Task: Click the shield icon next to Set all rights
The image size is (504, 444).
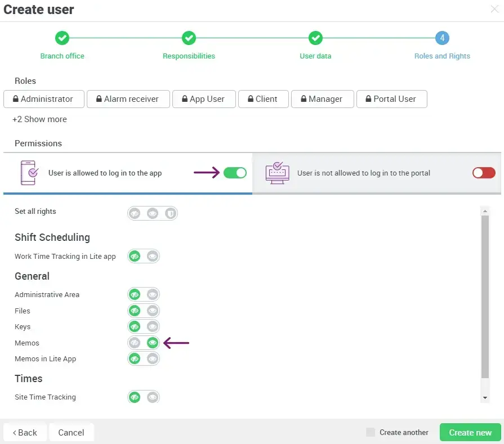Action: (171, 213)
